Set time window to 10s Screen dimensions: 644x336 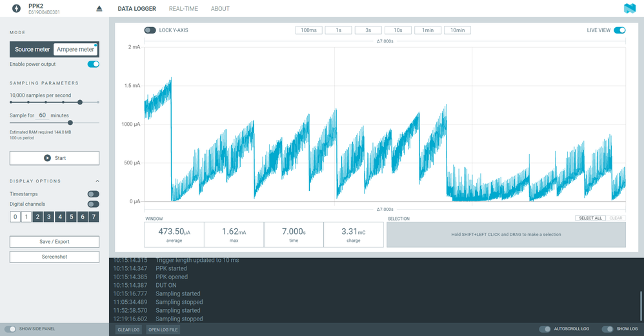(x=398, y=30)
